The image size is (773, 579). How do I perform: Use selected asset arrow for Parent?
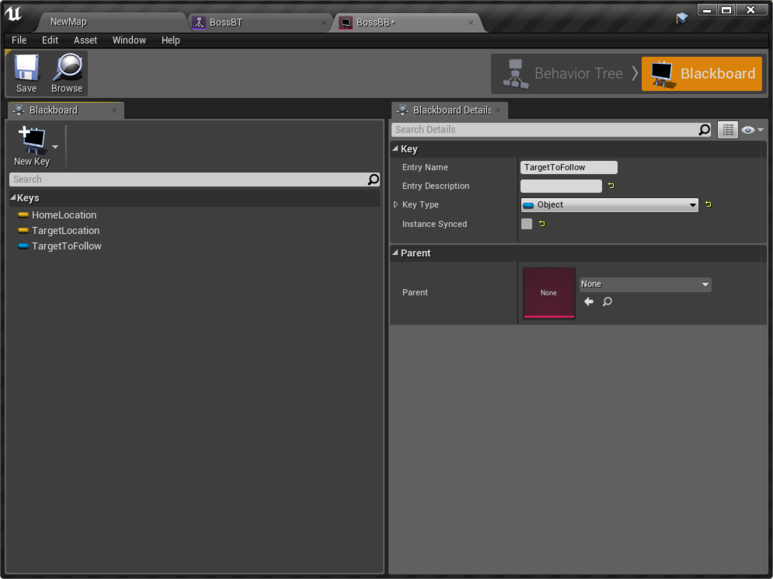[x=589, y=301]
